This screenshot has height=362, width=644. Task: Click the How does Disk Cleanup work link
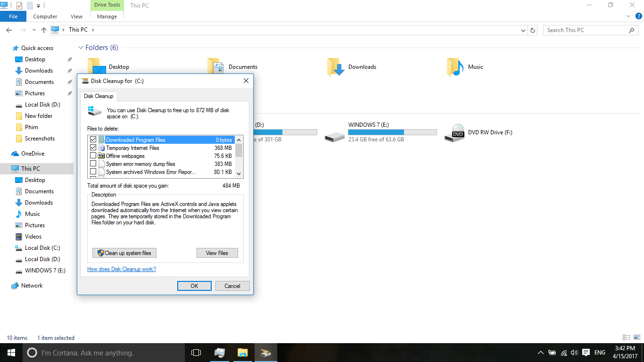click(121, 269)
